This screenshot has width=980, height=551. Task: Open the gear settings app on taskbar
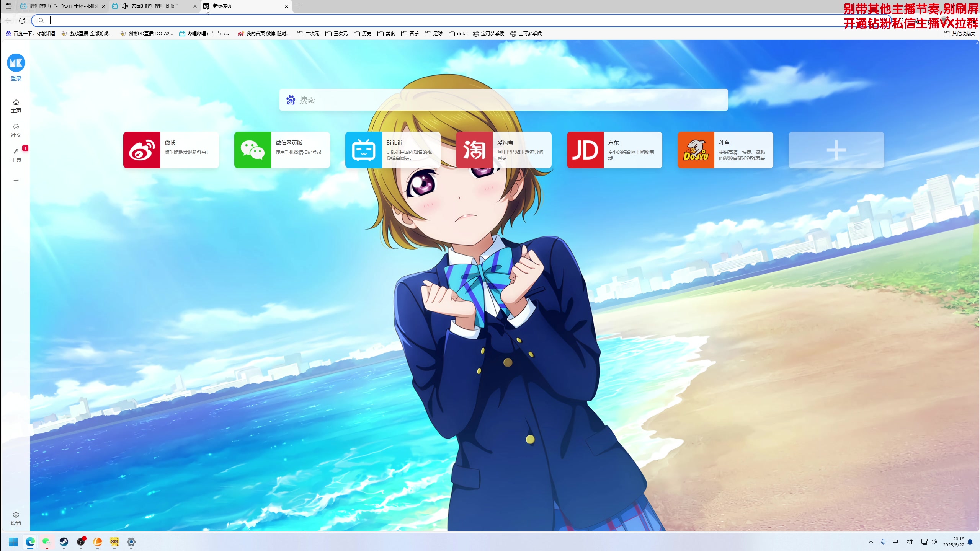pos(131,542)
